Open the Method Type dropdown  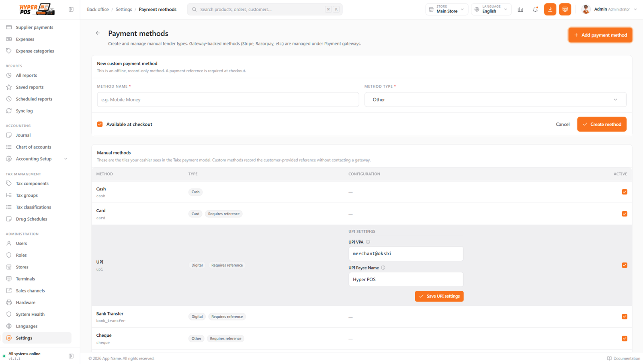(x=495, y=100)
